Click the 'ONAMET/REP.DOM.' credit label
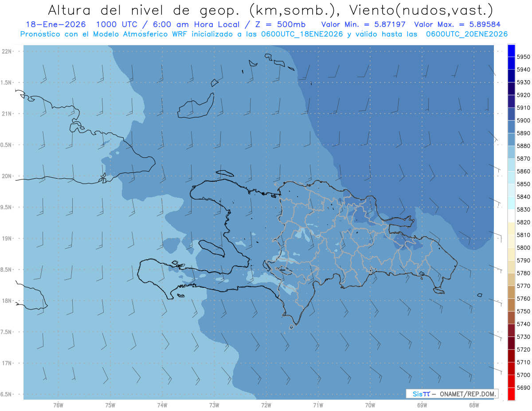 [468, 394]
